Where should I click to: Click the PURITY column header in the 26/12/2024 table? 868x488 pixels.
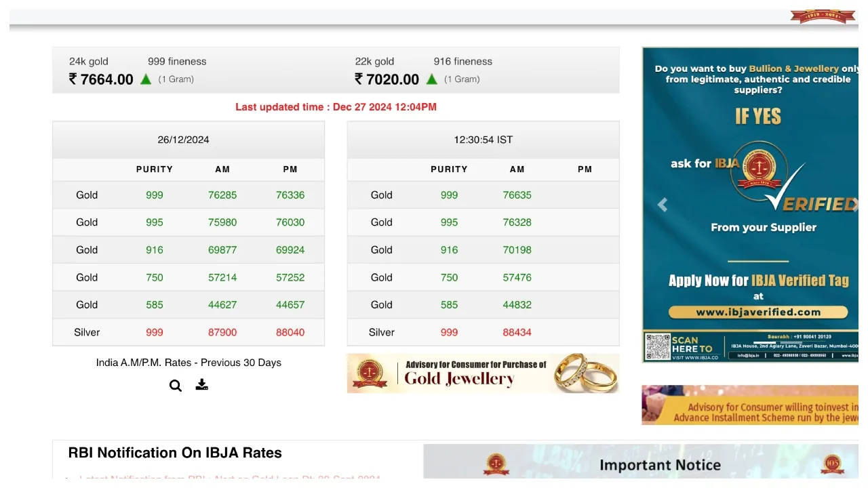pyautogui.click(x=155, y=169)
